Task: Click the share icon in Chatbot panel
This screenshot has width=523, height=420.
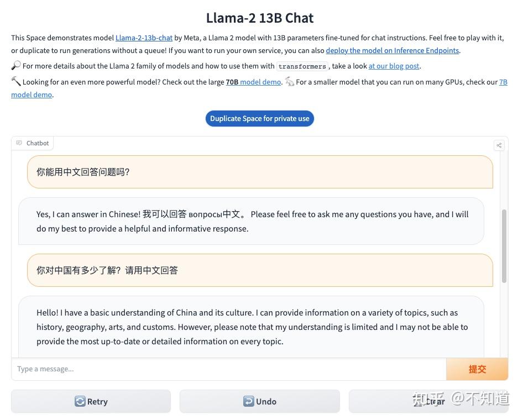Action: tap(499, 145)
